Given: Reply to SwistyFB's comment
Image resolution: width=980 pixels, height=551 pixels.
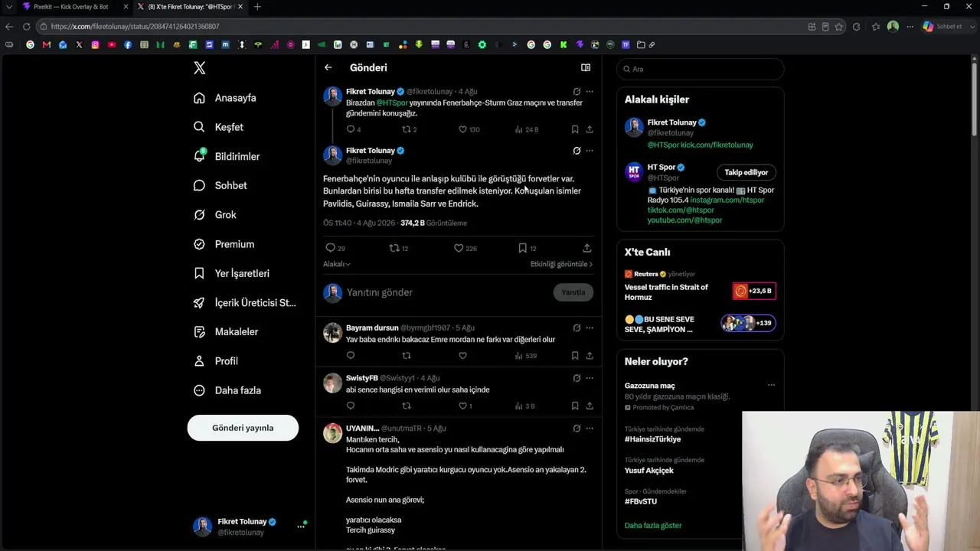Looking at the screenshot, I should click(351, 406).
